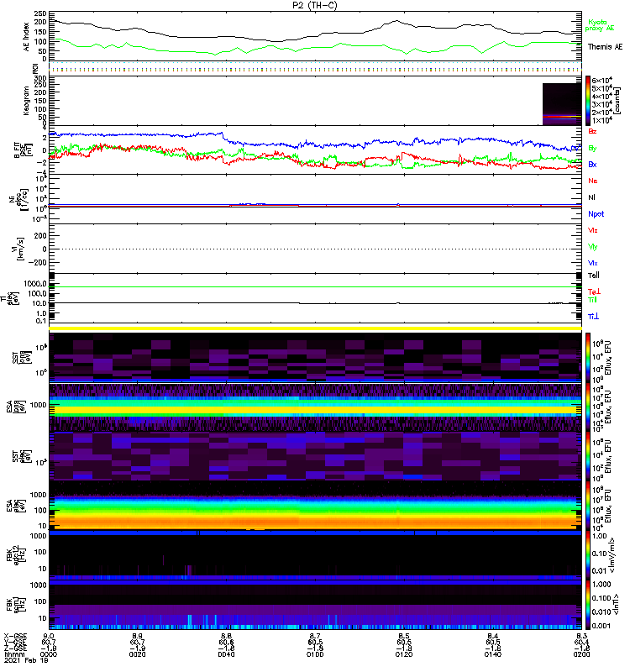Click the 0.001 color bar tick

click(601, 626)
